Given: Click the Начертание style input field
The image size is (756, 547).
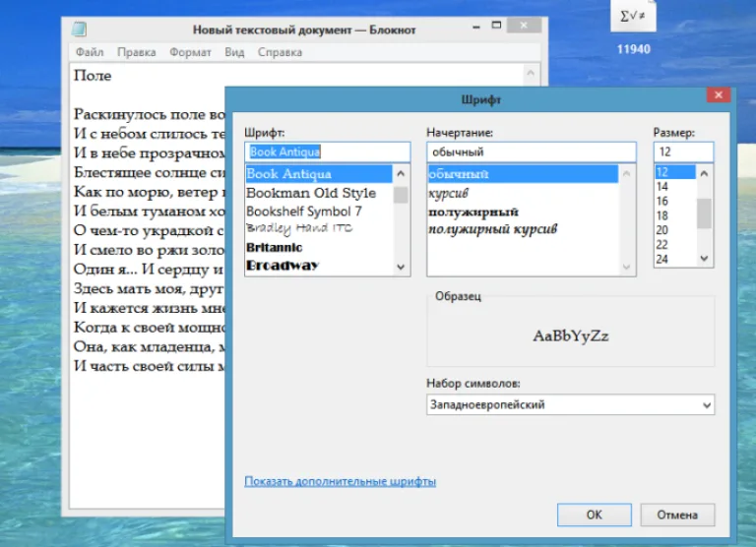Looking at the screenshot, I should (532, 152).
